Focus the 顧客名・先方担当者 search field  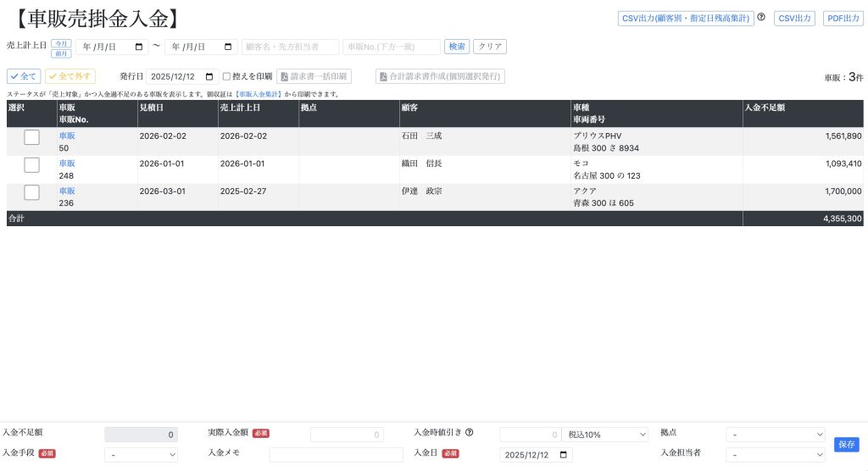[x=290, y=47]
